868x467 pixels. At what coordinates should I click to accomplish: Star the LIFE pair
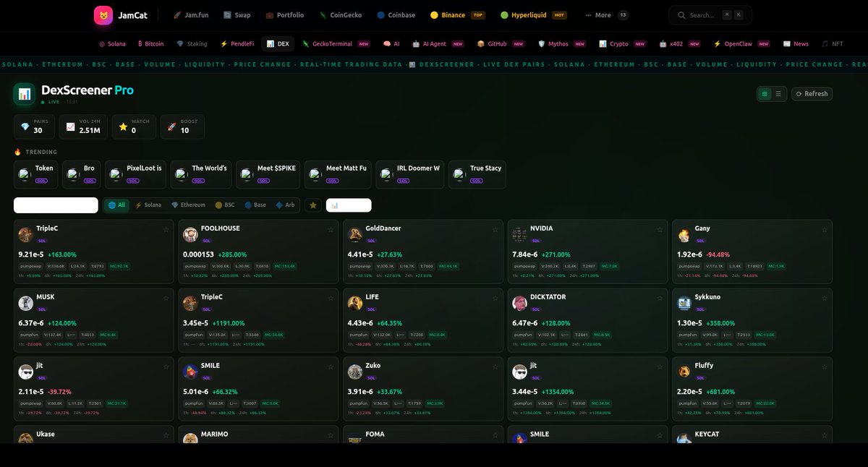tap(495, 298)
